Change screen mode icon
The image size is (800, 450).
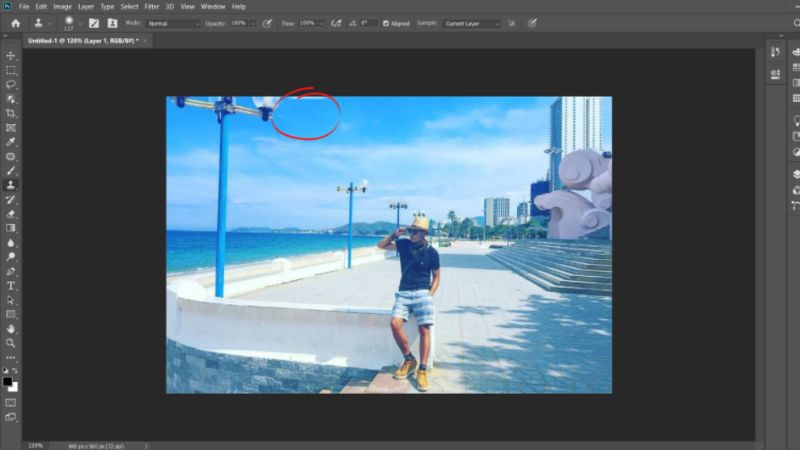pos(10,417)
